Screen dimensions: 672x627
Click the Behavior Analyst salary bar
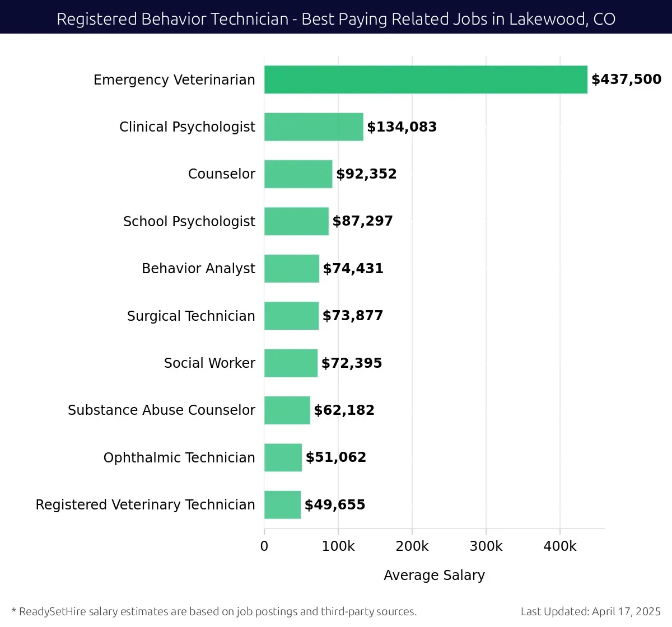click(x=292, y=268)
